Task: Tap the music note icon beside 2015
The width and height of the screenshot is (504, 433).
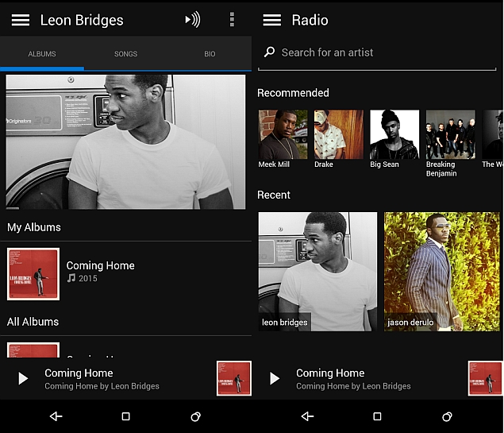Action: [x=71, y=278]
